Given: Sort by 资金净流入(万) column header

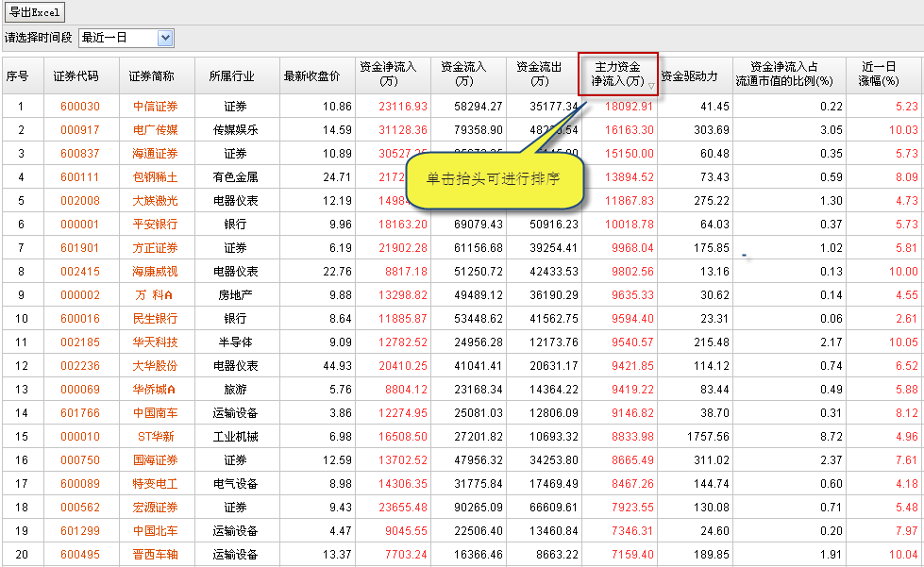Looking at the screenshot, I should point(393,75).
